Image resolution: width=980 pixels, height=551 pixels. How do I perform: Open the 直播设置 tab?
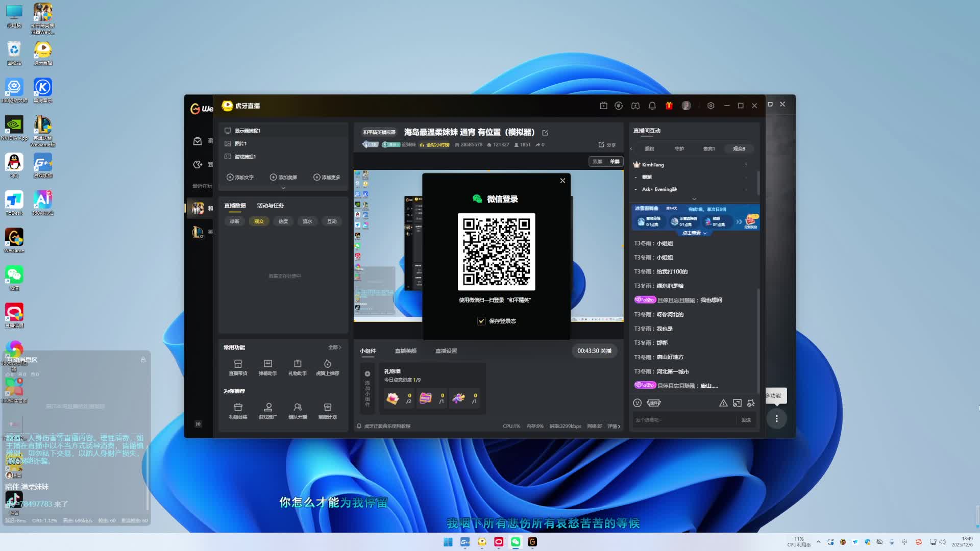click(446, 351)
